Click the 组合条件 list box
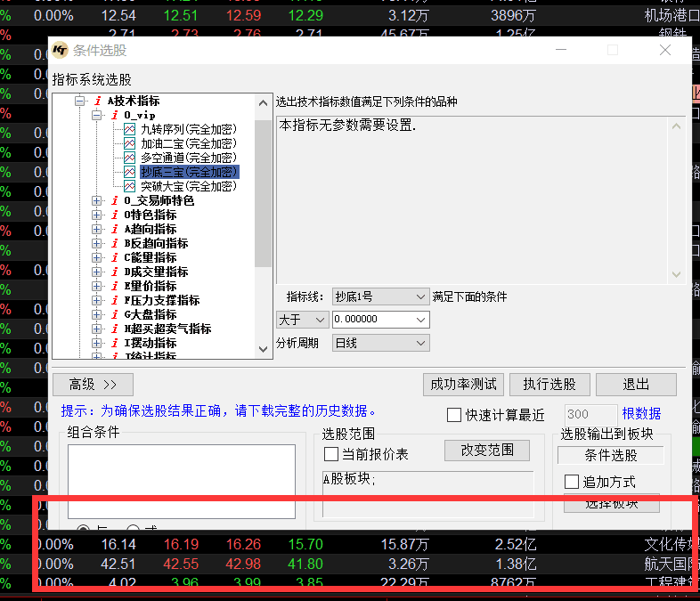 click(182, 482)
